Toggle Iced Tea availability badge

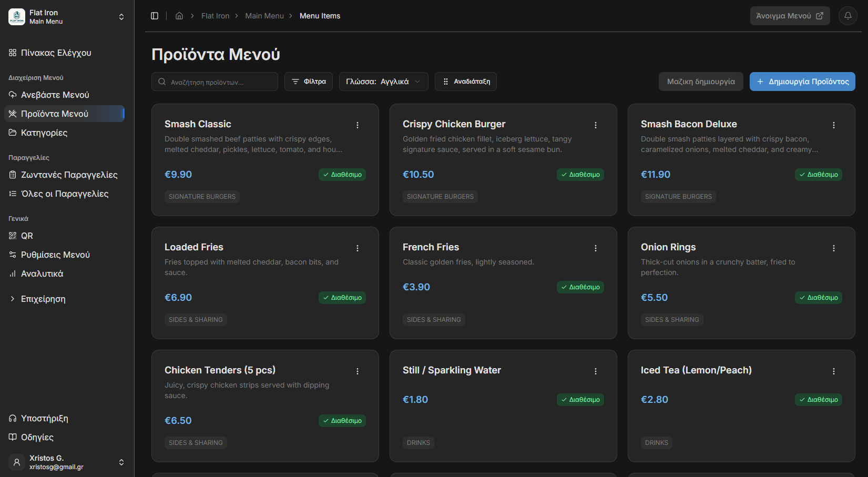819,400
